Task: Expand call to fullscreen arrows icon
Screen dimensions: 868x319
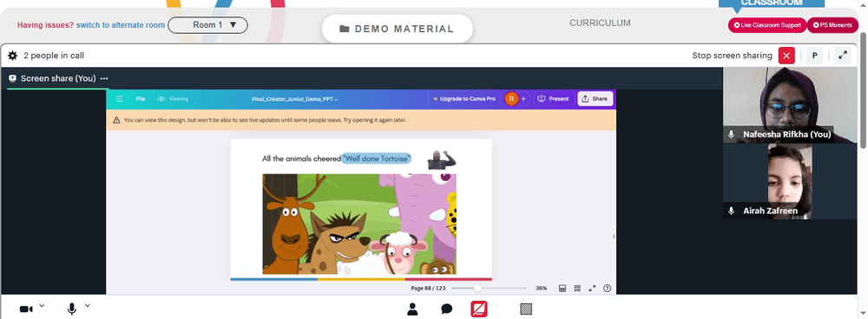Action: (843, 56)
